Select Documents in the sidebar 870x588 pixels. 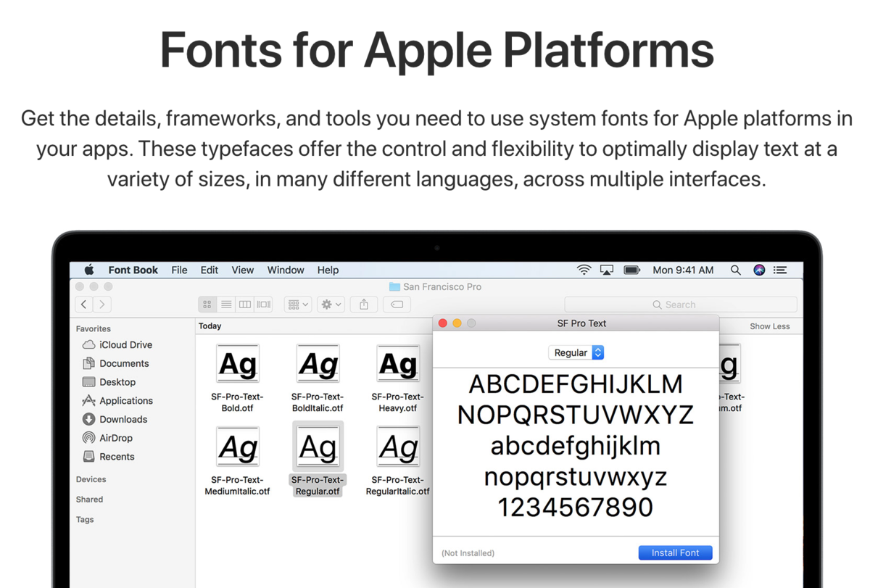click(x=116, y=363)
